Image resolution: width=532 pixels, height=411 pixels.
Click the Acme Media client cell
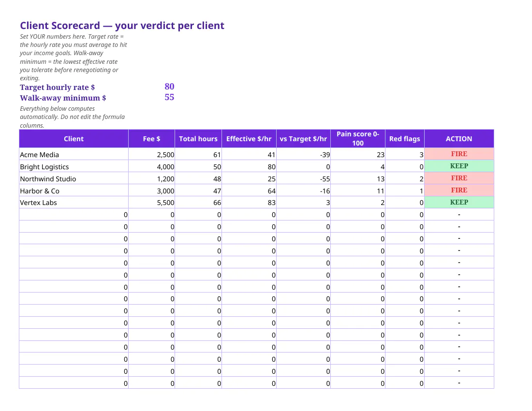pos(74,155)
